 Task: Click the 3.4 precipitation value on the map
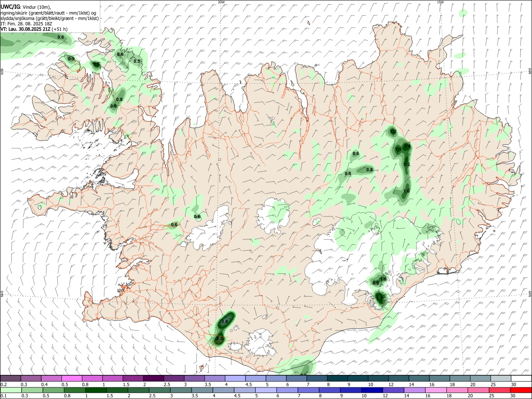(225, 322)
